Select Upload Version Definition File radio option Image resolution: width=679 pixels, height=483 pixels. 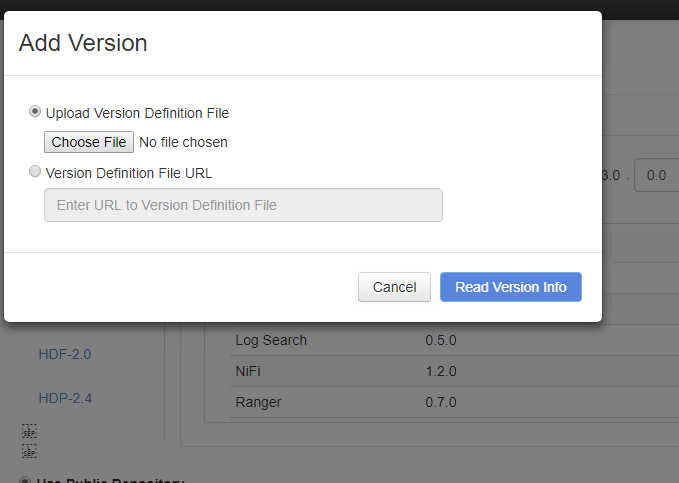click(x=36, y=112)
